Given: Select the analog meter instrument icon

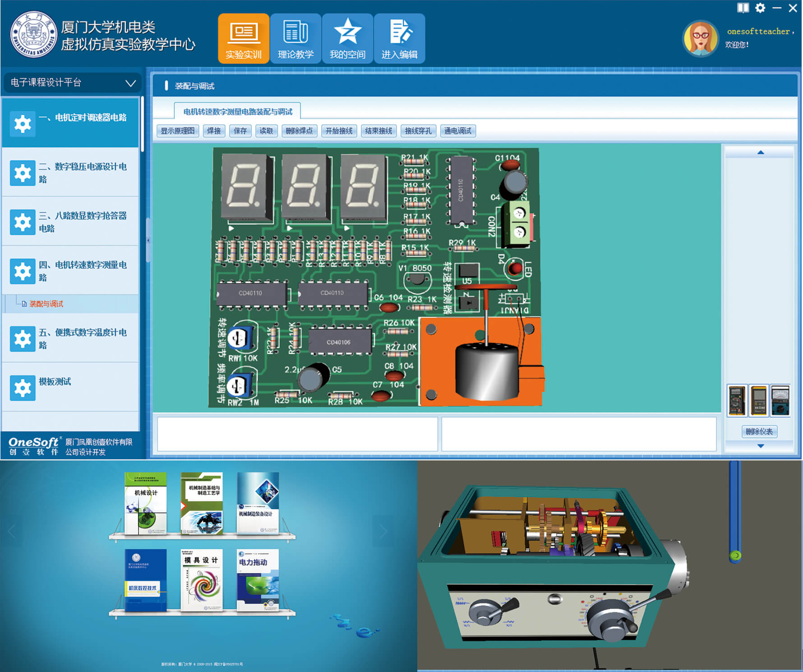Looking at the screenshot, I should tap(780, 400).
